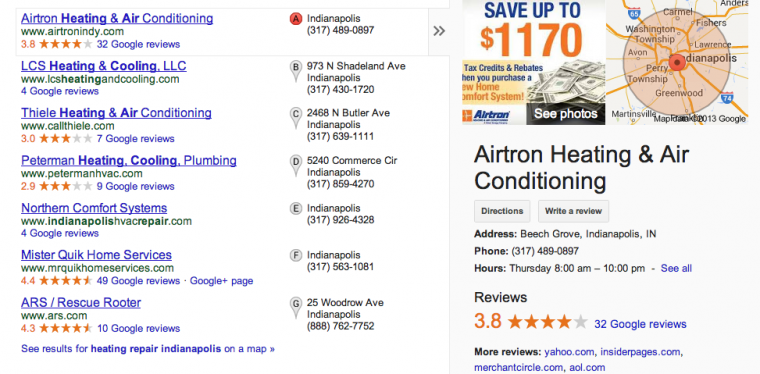Click the Directions button
Screen dimensions: 760x374
click(502, 211)
